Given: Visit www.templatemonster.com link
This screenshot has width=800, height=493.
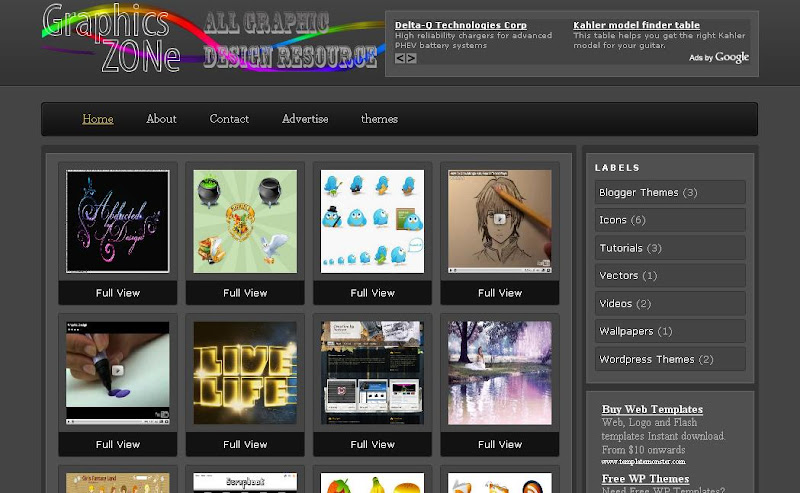Looking at the screenshot, I should click(x=643, y=461).
